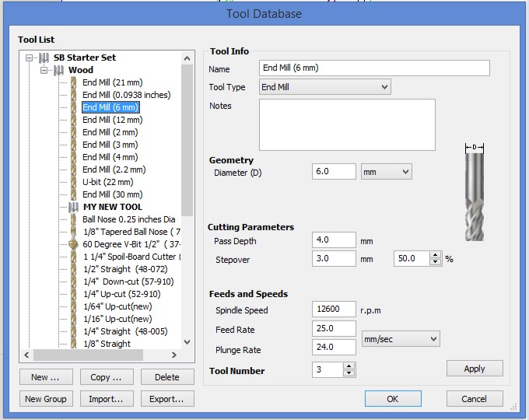
Task: Click the Name input field
Action: coord(374,68)
